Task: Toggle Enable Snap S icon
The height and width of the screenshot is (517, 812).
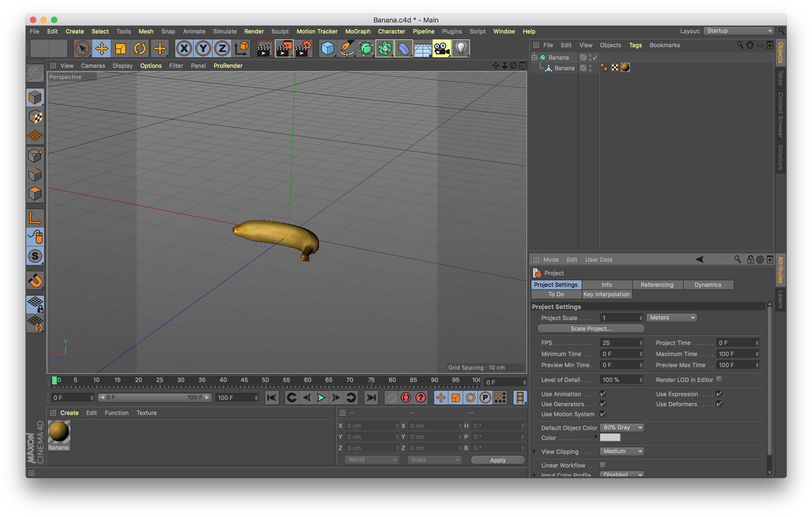Action: 35,256
